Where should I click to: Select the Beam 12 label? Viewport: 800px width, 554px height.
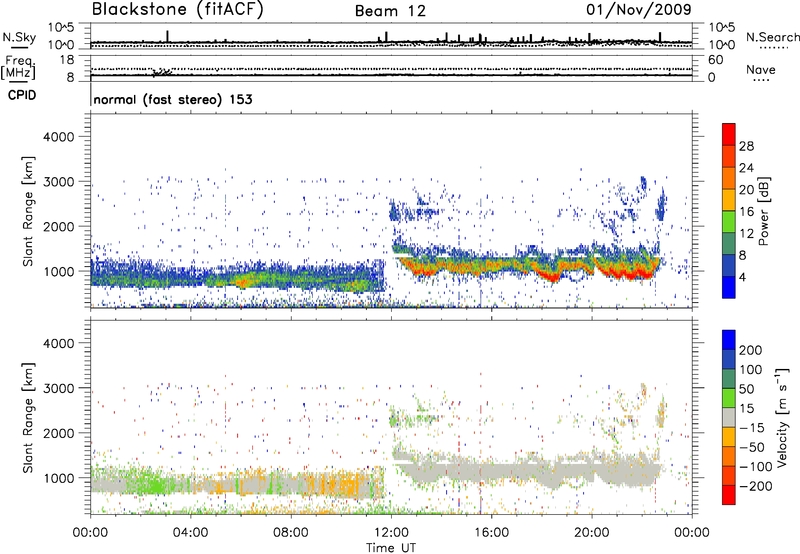pos(390,11)
